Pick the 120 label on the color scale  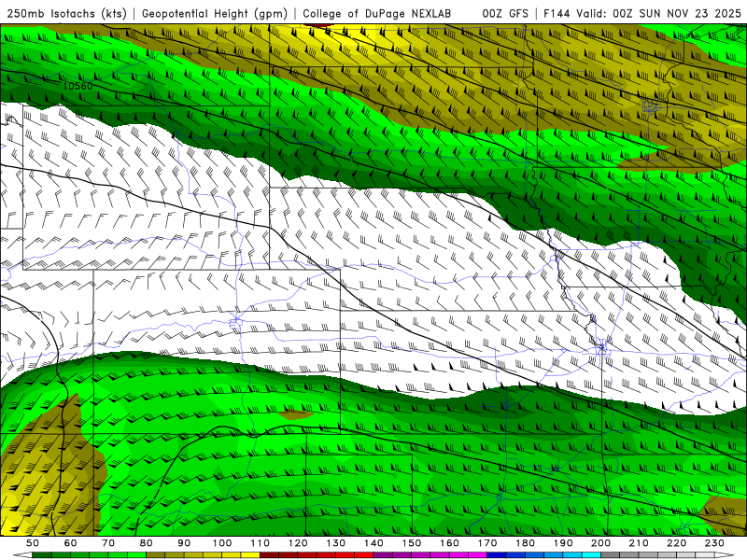tap(298, 543)
